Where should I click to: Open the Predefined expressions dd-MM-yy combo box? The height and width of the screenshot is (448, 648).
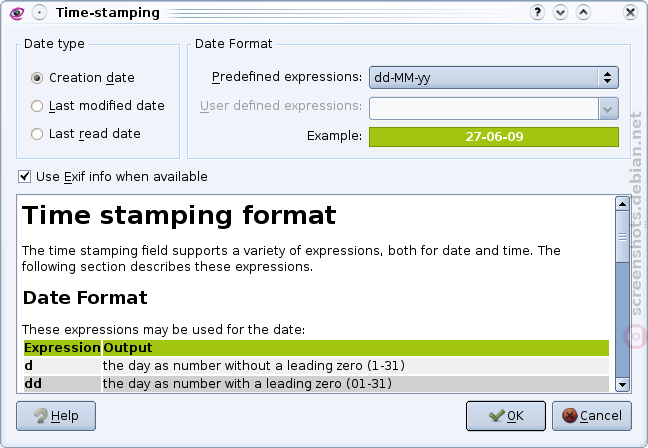(494, 77)
